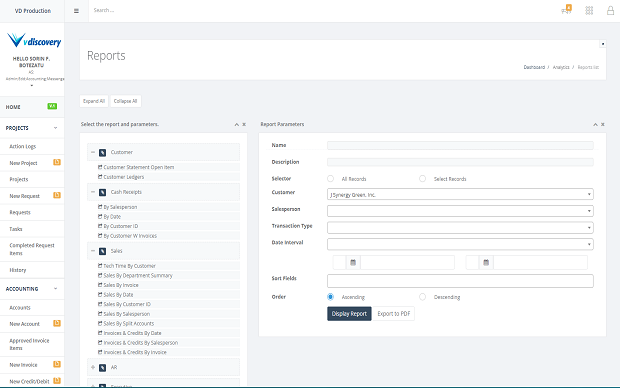Image resolution: width=620 pixels, height=388 pixels.
Task: Open Accounts in sidebar
Action: coord(20,308)
